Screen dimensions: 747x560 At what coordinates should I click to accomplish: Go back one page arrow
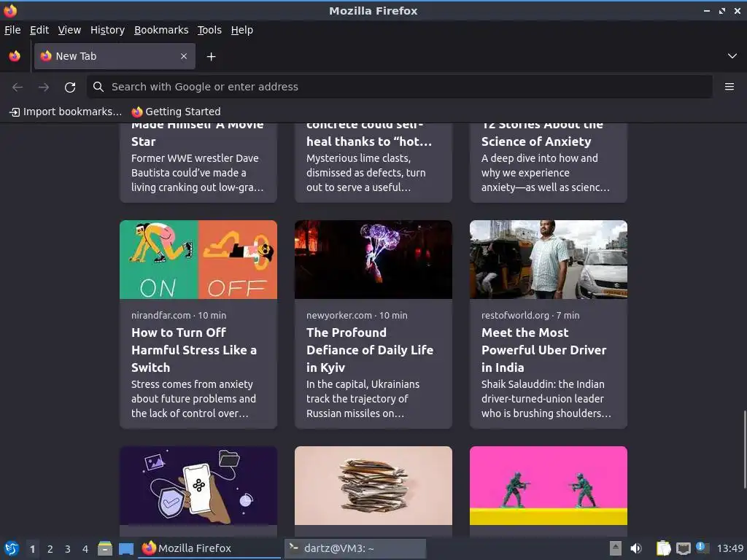pyautogui.click(x=18, y=87)
